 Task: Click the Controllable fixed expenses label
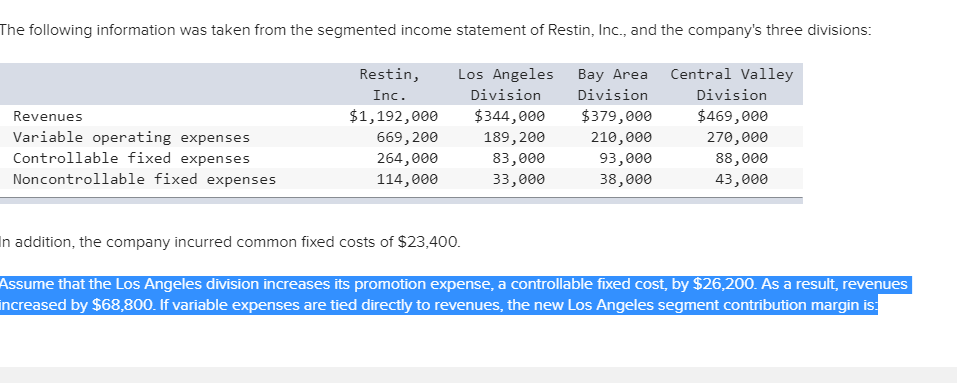pos(132,158)
